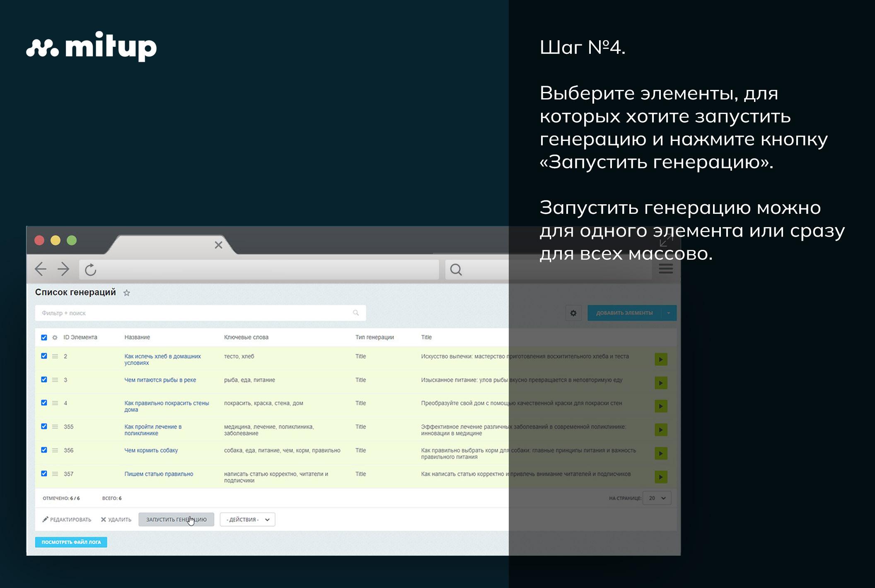Open row menu for element 2
Image resolution: width=875 pixels, height=588 pixels.
tap(55, 356)
